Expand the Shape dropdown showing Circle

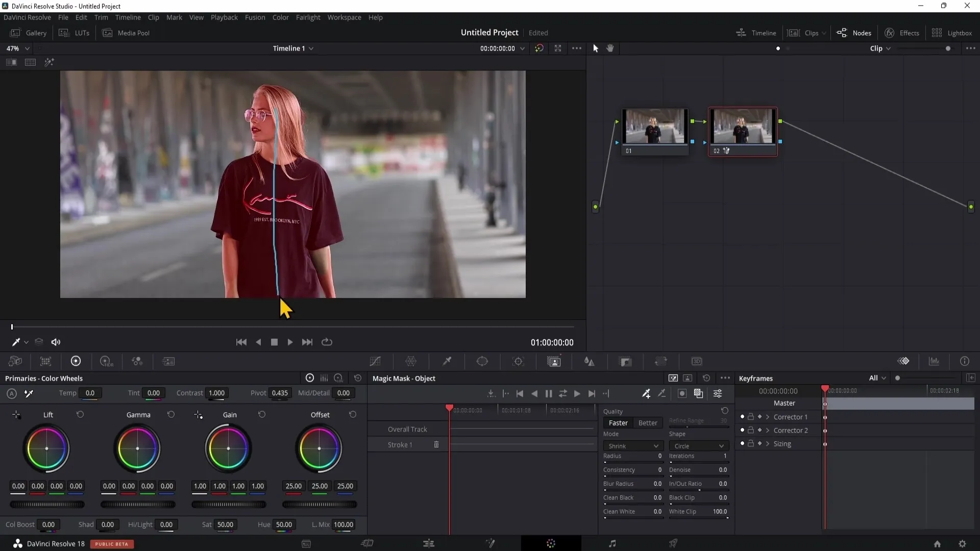pos(698,446)
